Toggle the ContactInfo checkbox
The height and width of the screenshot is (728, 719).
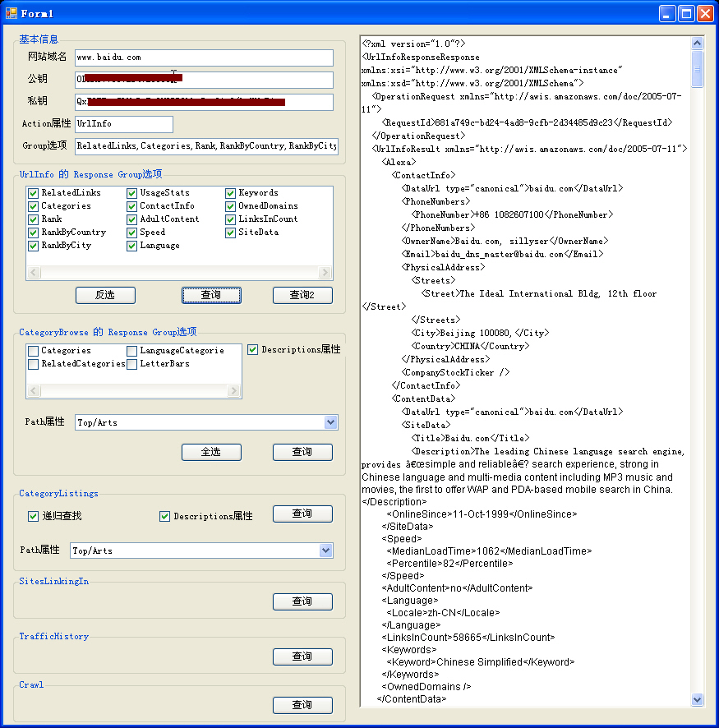tap(131, 205)
